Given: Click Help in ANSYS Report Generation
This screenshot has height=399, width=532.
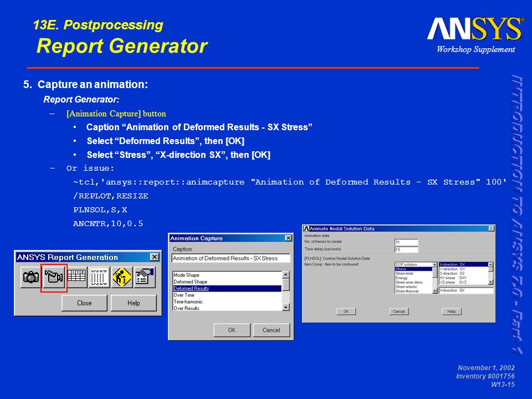Looking at the screenshot, I should (134, 303).
